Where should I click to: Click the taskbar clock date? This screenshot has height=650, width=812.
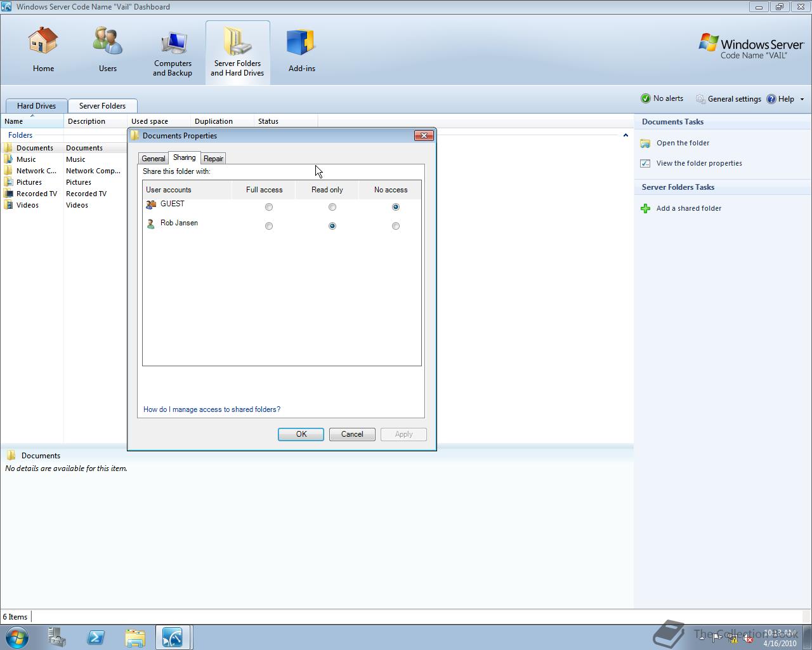tap(780, 643)
